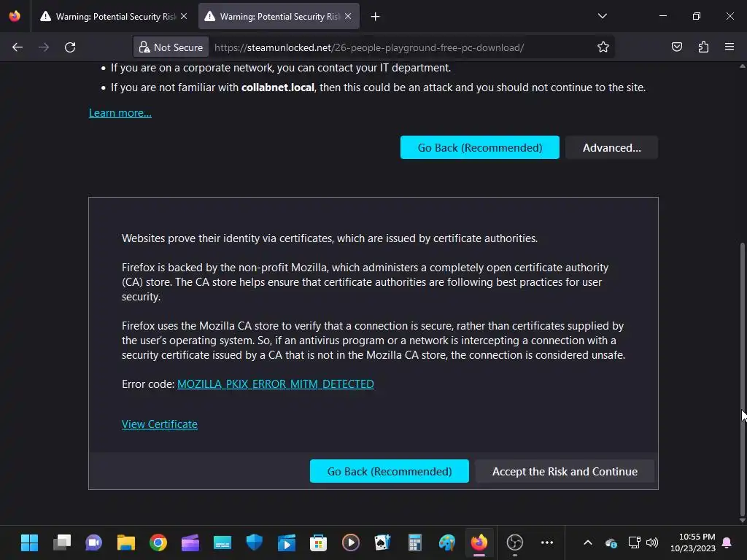This screenshot has height=560, width=747.
Task: Click the volume speaker tray icon
Action: coord(652,542)
